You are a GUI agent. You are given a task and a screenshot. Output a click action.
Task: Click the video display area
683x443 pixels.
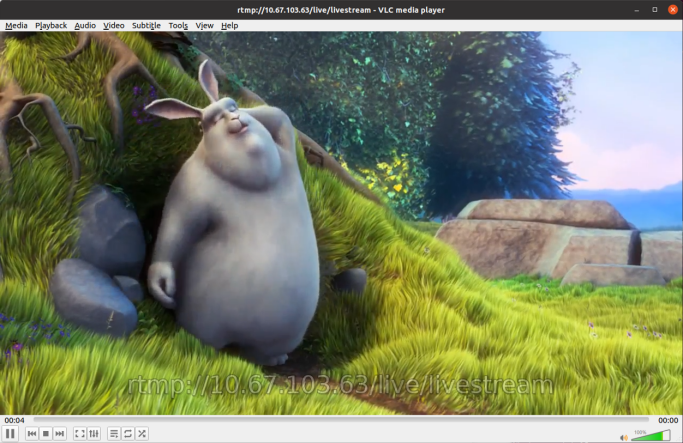tap(342, 223)
